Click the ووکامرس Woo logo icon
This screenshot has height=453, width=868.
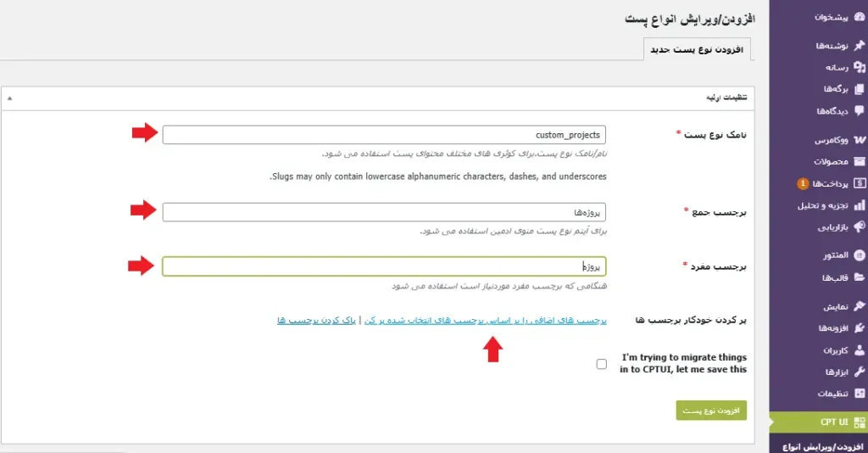[x=860, y=140]
